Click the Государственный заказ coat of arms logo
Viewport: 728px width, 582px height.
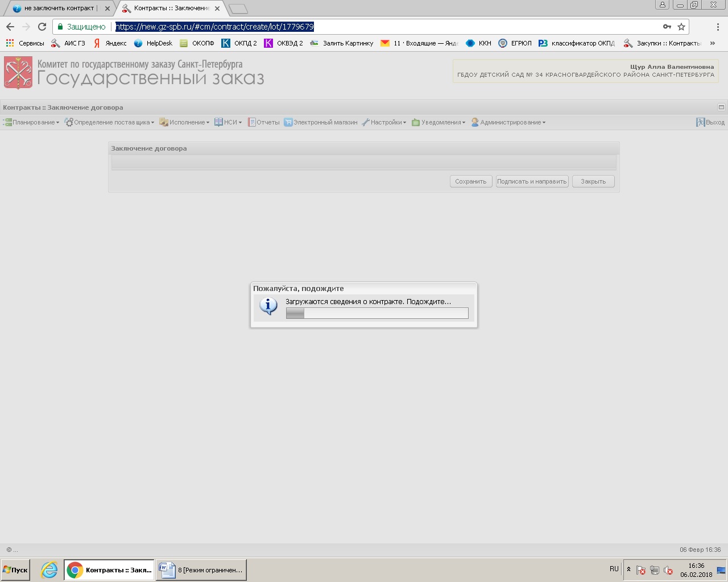[x=18, y=73]
